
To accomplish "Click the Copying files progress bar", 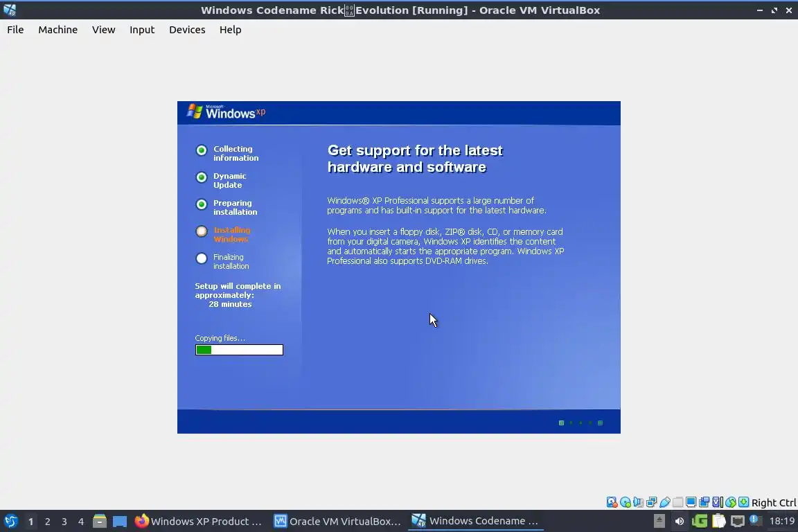I will [x=239, y=350].
